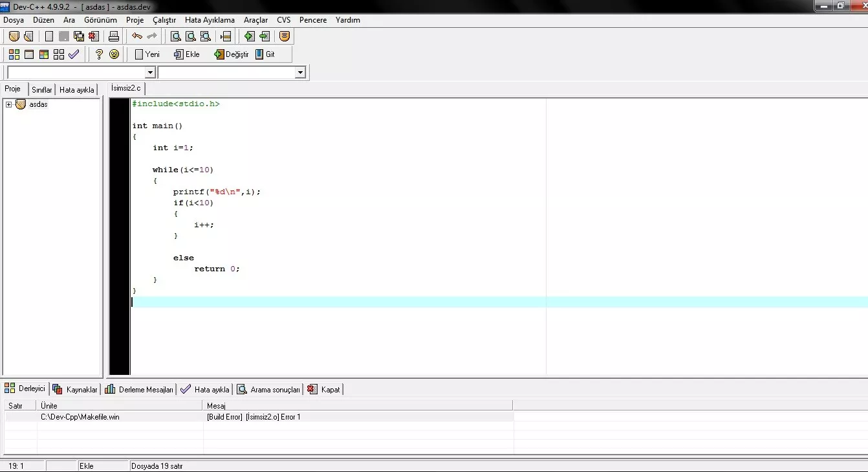Click the 'return 0;' code line

(x=217, y=269)
